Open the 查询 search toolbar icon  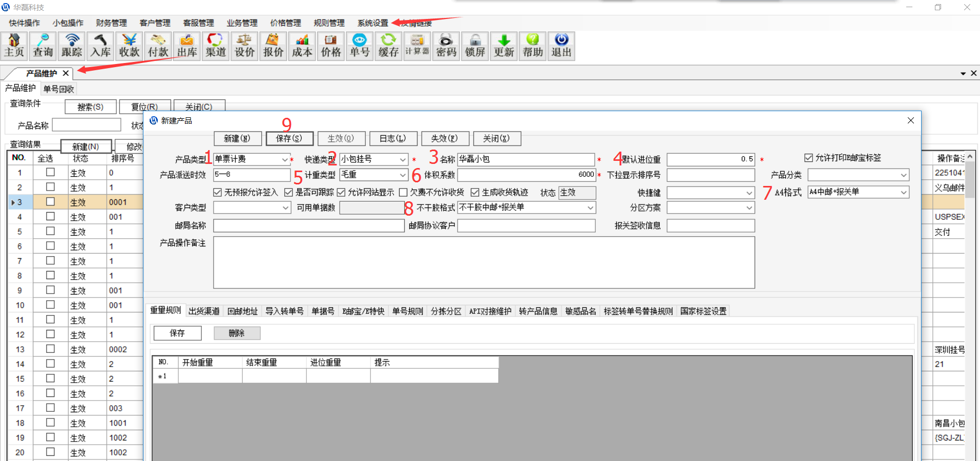43,46
